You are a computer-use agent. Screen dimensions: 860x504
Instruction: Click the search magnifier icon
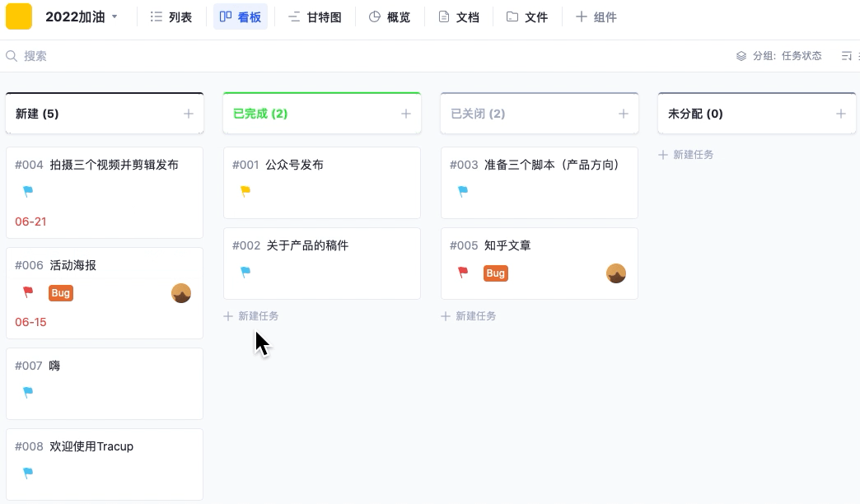click(x=10, y=55)
